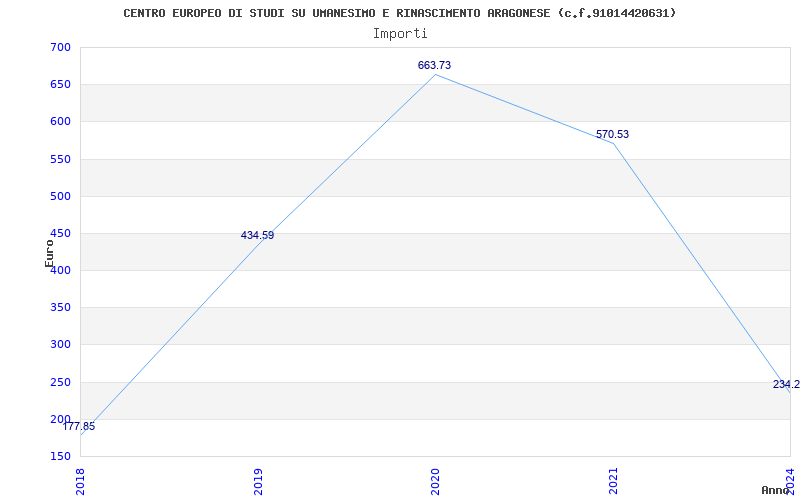Click the y-axis tick 700

(60, 47)
